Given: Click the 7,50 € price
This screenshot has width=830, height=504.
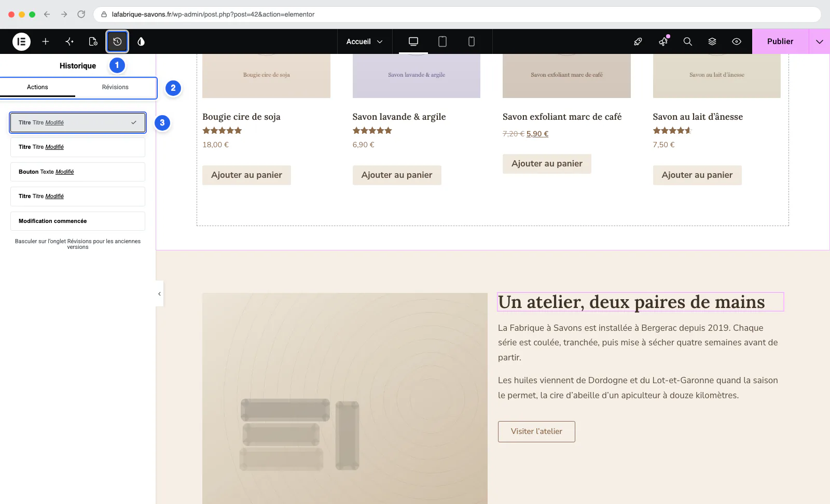Looking at the screenshot, I should [x=663, y=145].
